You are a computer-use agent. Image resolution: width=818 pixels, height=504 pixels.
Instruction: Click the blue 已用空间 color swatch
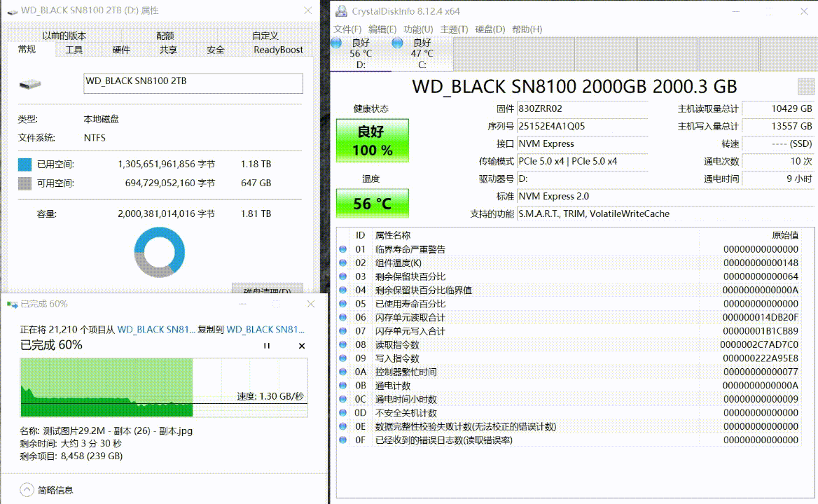[x=25, y=164]
